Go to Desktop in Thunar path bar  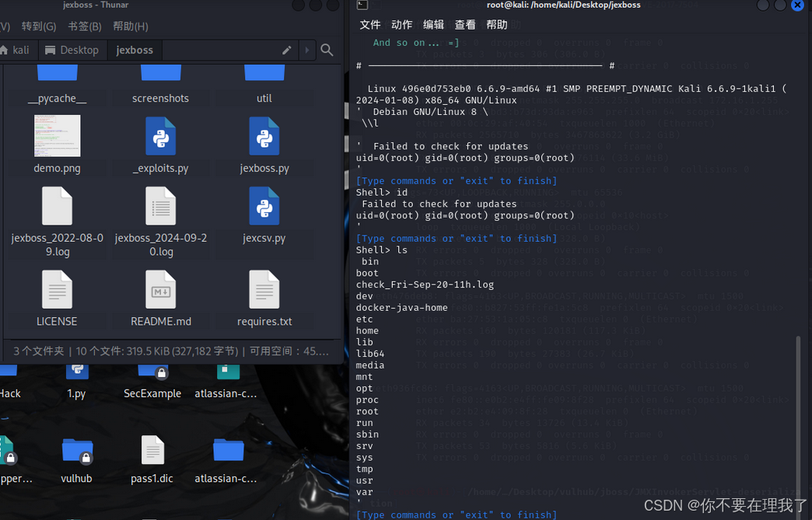[72, 51]
